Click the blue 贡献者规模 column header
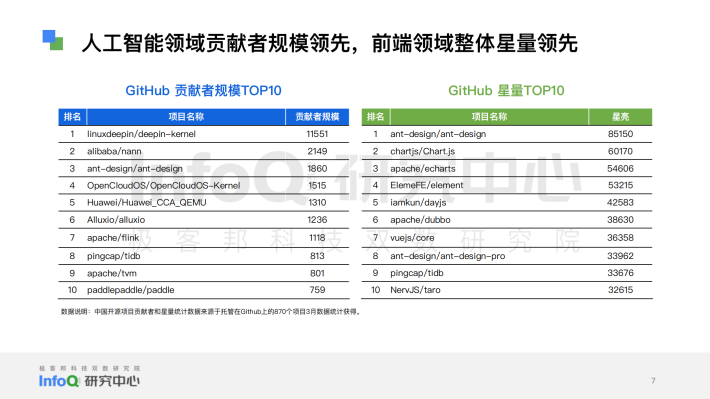 click(317, 117)
